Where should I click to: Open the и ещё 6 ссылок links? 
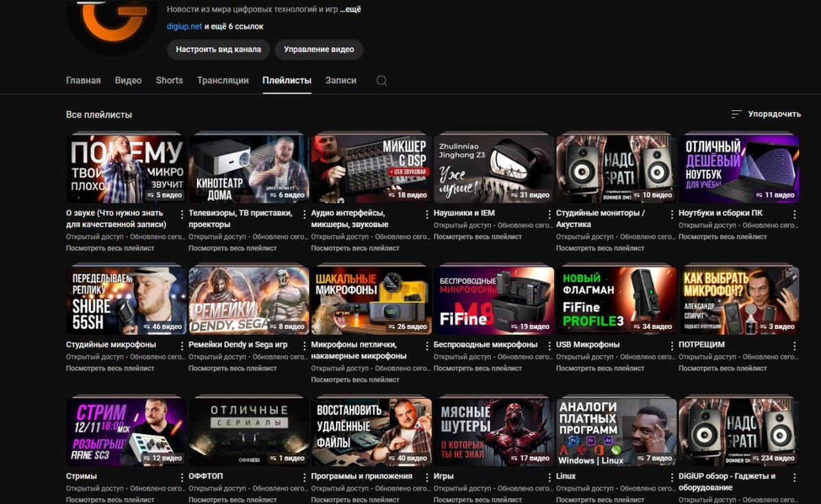pyautogui.click(x=234, y=27)
